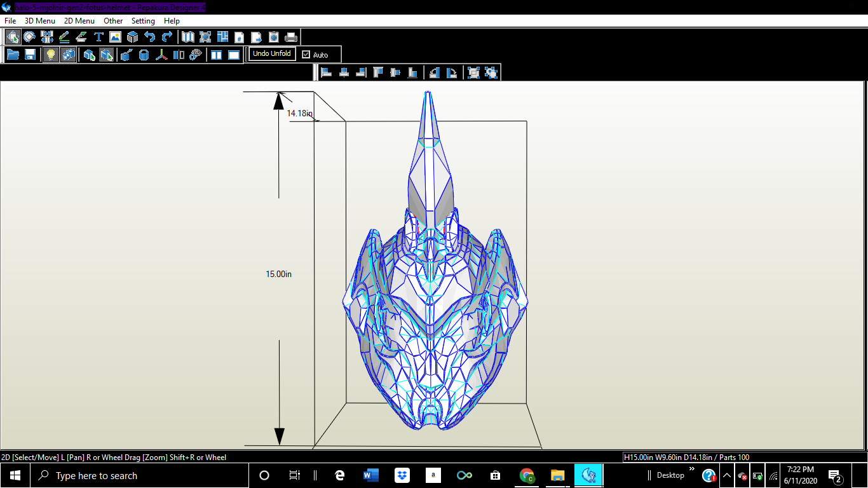Click the ungroup parts icon
868x488 pixels.
491,72
